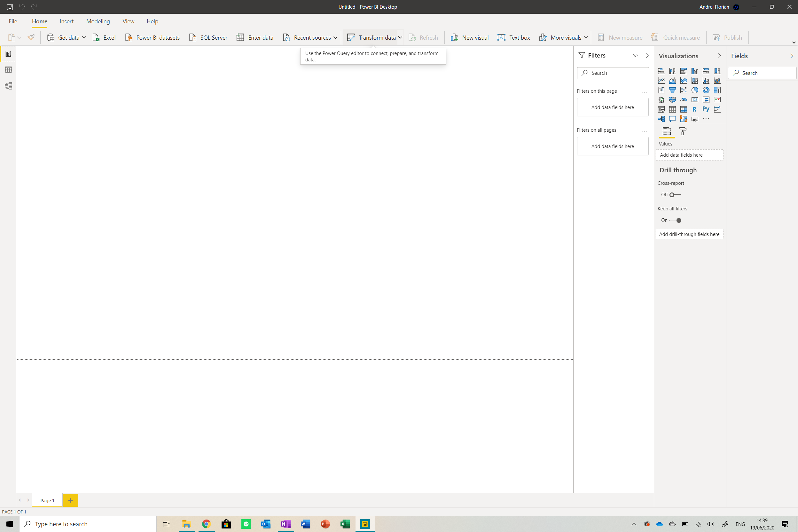Add a new page with plus button
This screenshot has width=798, height=532.
pyautogui.click(x=71, y=500)
